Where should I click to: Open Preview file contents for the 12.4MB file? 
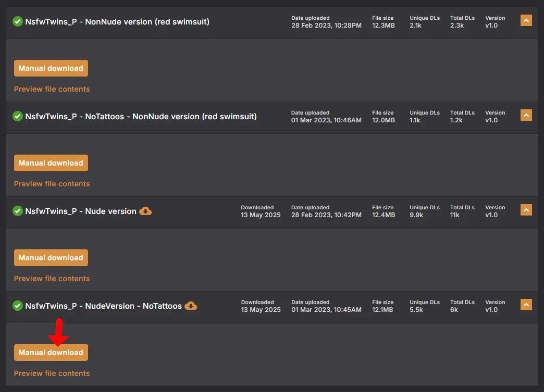coord(52,279)
